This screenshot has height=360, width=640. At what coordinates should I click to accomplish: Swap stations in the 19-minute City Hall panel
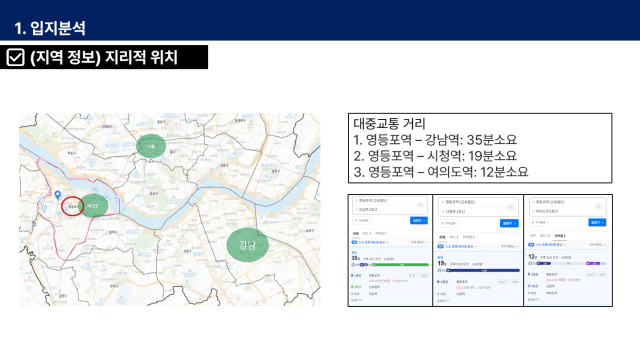[510, 207]
